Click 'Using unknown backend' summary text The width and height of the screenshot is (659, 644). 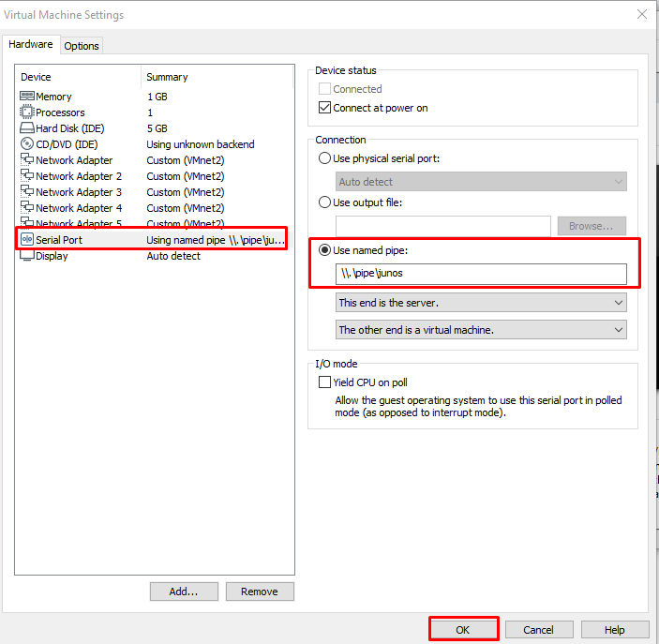[x=201, y=144]
